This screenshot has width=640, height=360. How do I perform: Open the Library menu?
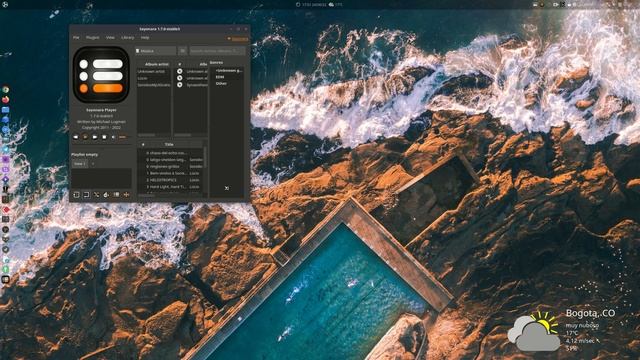point(127,38)
